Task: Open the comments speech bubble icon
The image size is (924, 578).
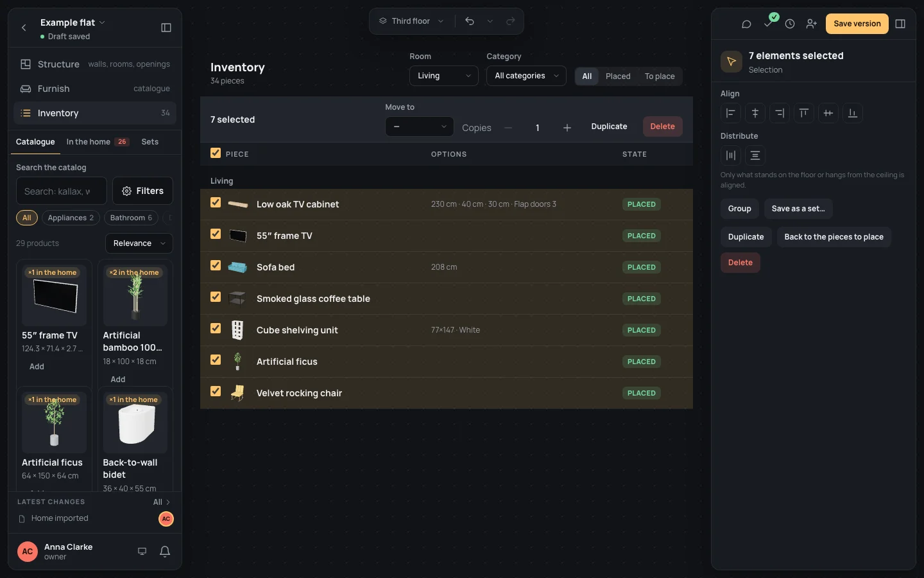Action: [x=746, y=24]
